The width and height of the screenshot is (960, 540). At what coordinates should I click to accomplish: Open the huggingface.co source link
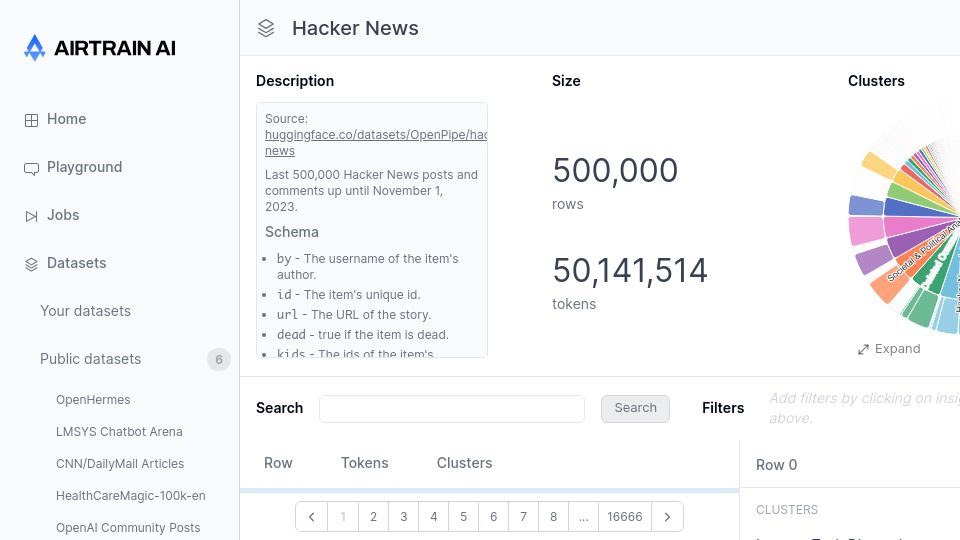pos(376,142)
